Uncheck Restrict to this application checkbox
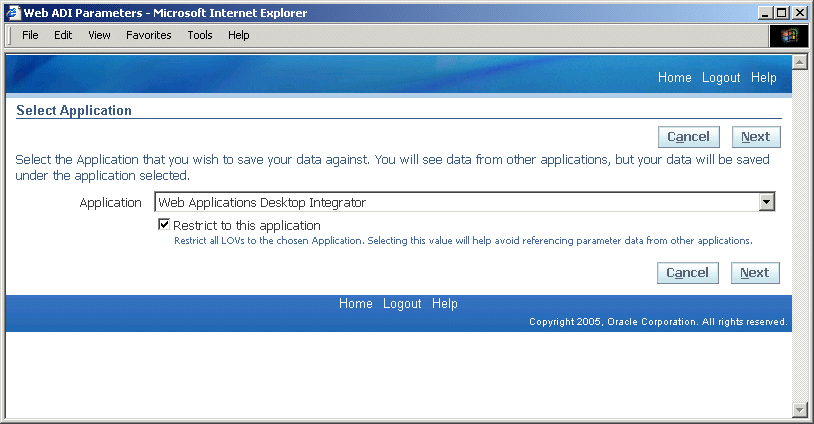Viewport: 814px width, 424px height. 164,224
